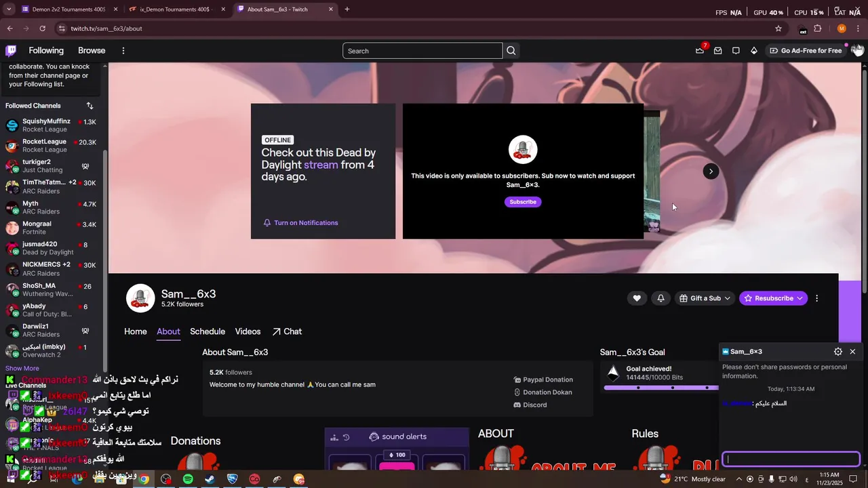
Task: Open the Following tab
Action: (x=46, y=51)
